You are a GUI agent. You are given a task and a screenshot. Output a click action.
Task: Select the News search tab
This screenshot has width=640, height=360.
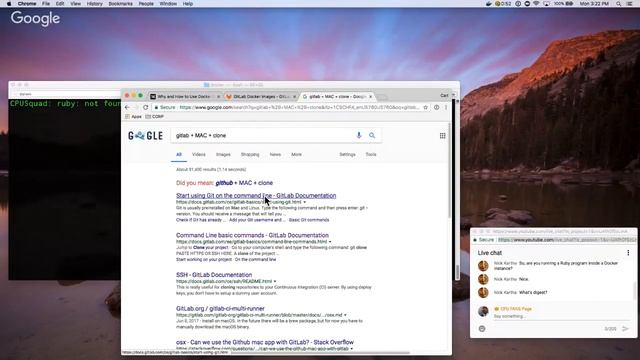(x=275, y=155)
